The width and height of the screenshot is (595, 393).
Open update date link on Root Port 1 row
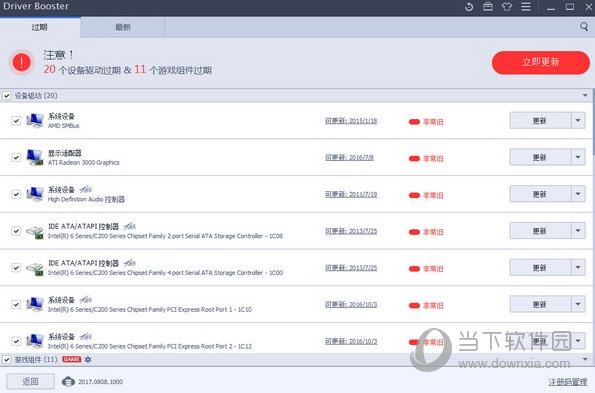[351, 305]
